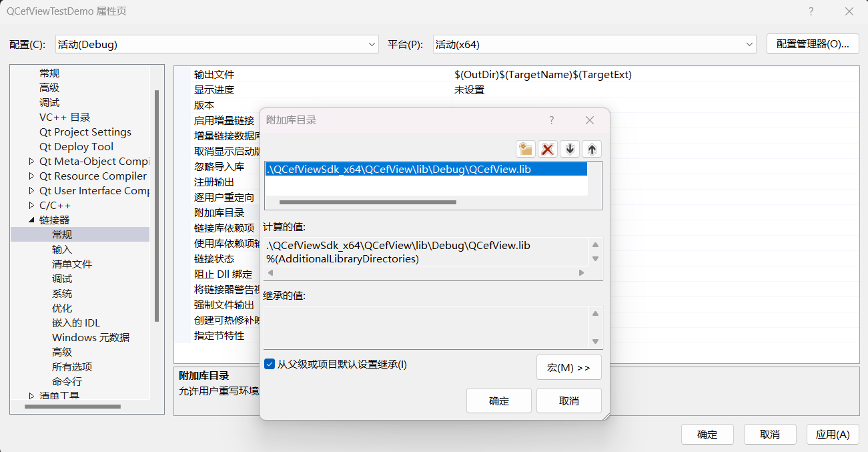Click scroll-up arrow in 继承的值 box
This screenshot has width=868, height=452.
tap(596, 314)
